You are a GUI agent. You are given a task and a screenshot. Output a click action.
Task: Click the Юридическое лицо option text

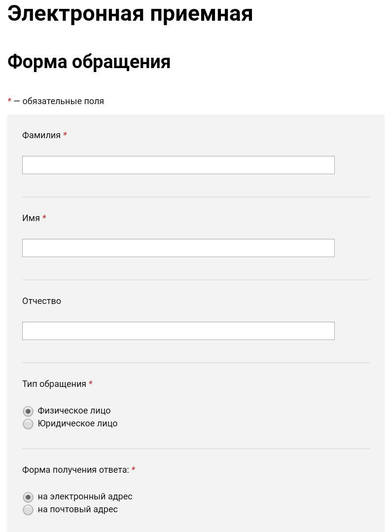(x=77, y=423)
